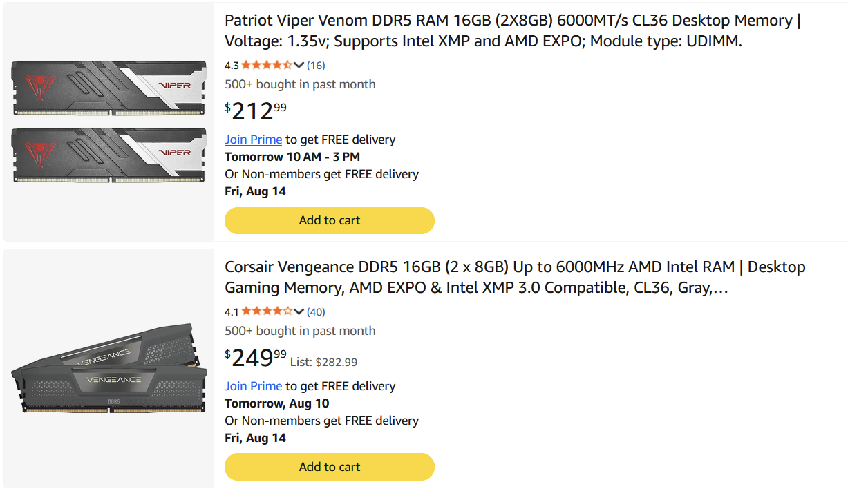
Task: View the 40 reviews for Corsair Vengeance
Action: pos(316,312)
